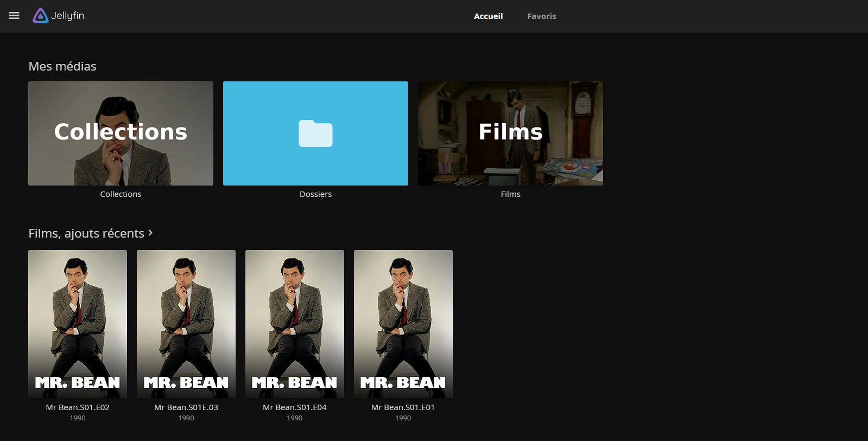
Task: Expand the chevron next to ajouts récents
Action: click(150, 233)
